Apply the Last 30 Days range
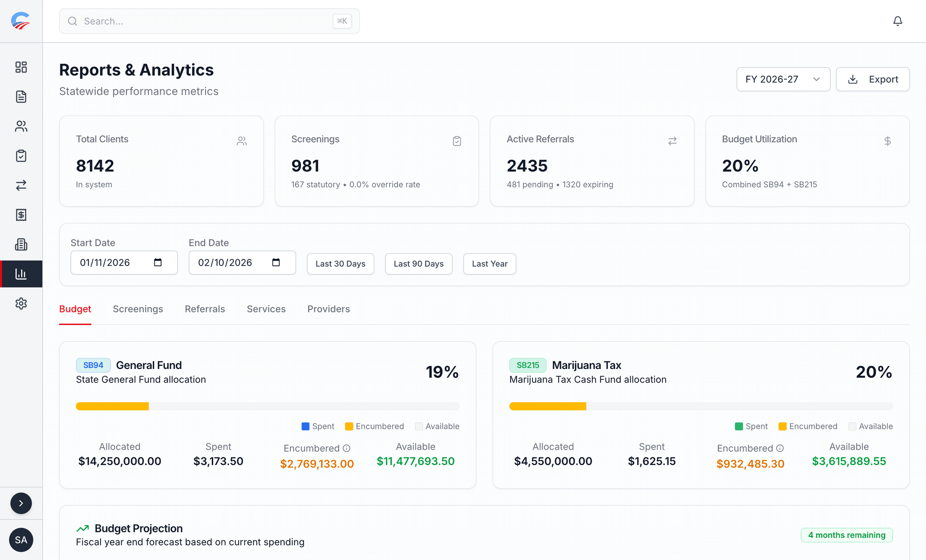926x560 pixels. [340, 264]
